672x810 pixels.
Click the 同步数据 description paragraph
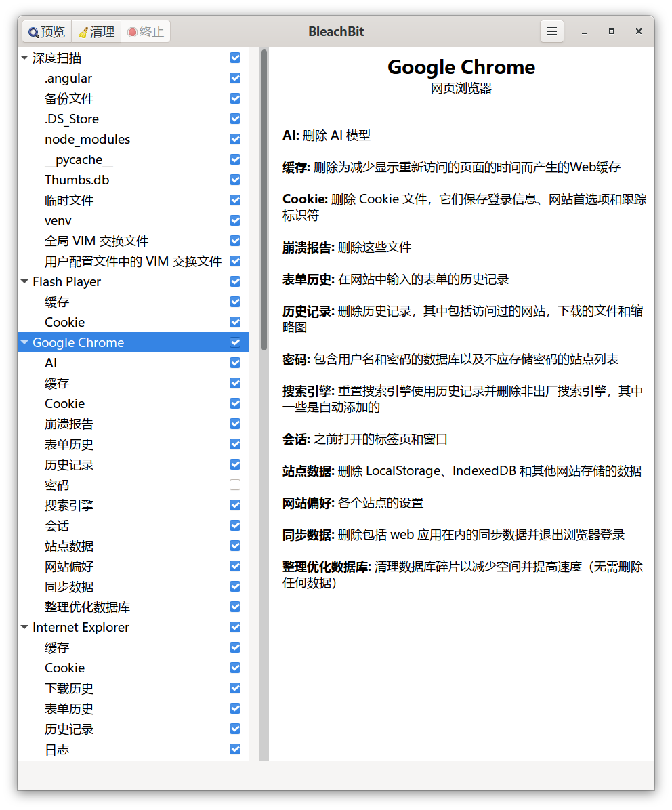(x=453, y=535)
